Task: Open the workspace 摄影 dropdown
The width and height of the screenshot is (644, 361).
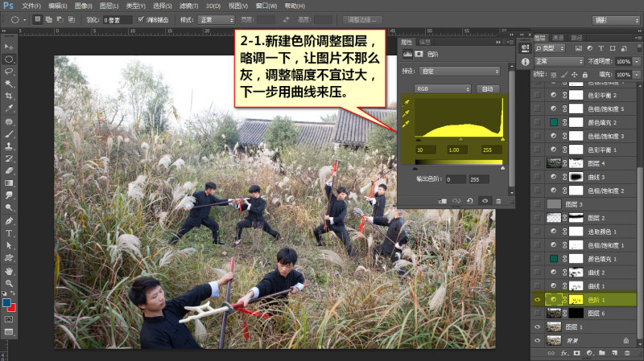Action: point(616,20)
